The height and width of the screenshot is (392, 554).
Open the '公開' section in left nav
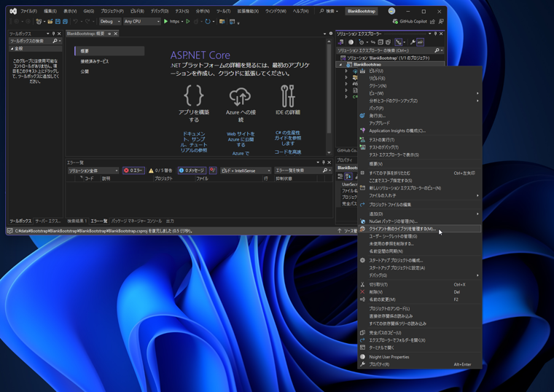85,71
